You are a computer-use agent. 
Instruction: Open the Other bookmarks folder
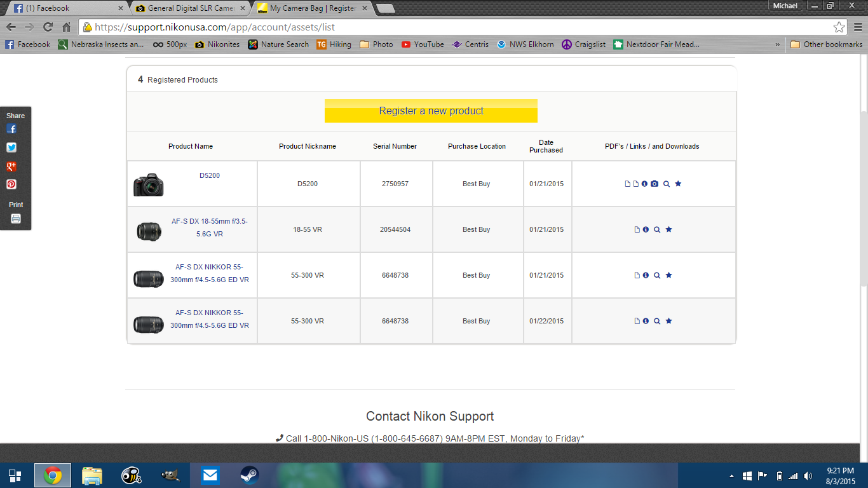827,44
